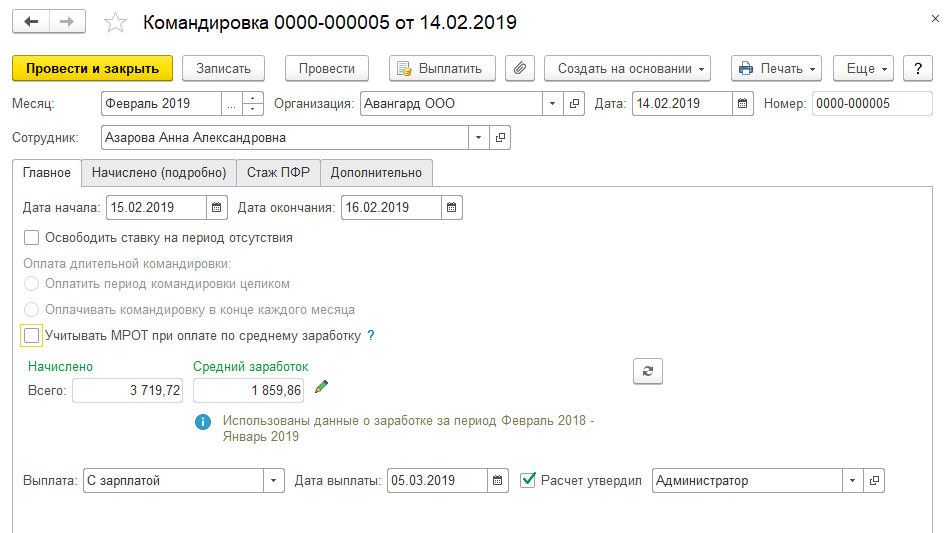This screenshot has height=533, width=952.
Task: Open the Создать на основании dropdown
Action: click(627, 68)
